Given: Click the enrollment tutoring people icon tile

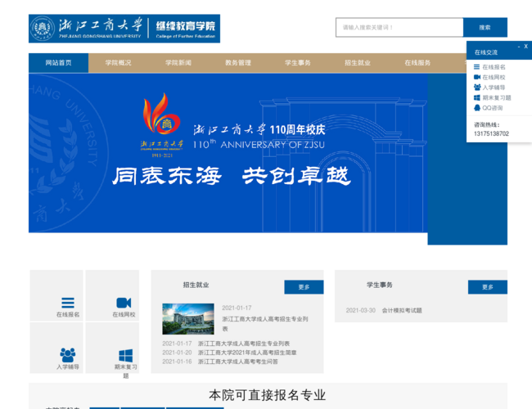Looking at the screenshot, I should point(56,348).
